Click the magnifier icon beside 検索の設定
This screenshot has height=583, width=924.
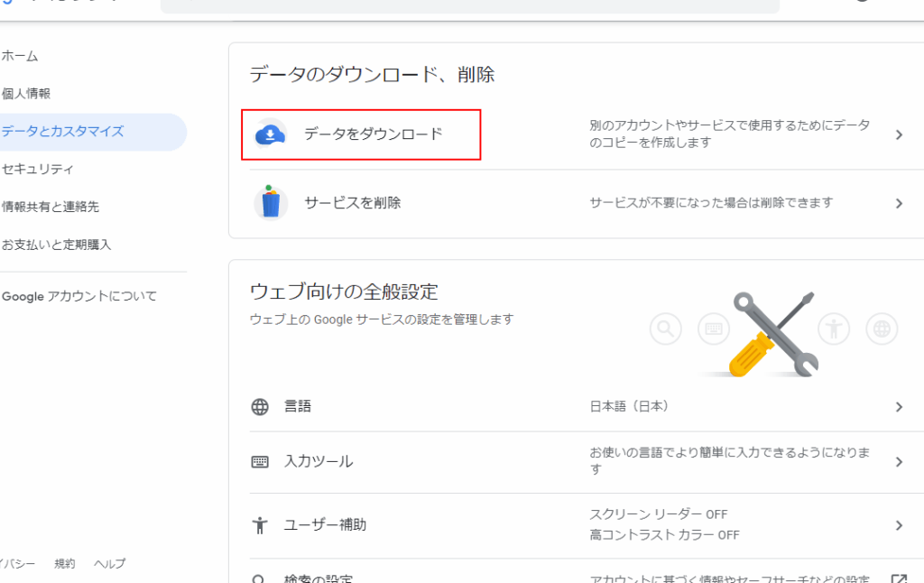260,578
